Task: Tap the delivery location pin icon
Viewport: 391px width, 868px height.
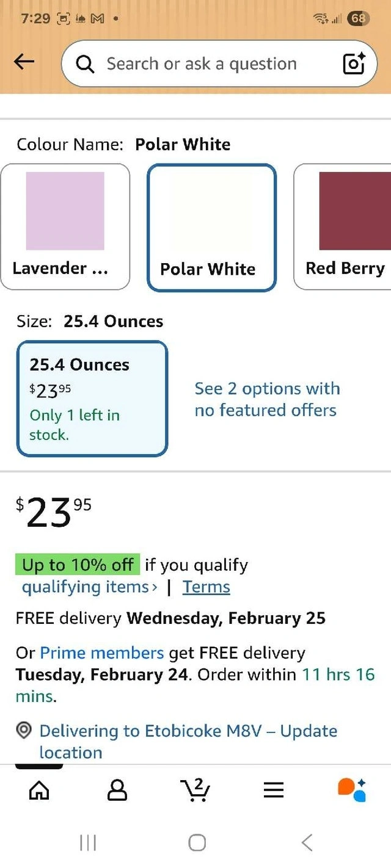Action: tap(24, 731)
